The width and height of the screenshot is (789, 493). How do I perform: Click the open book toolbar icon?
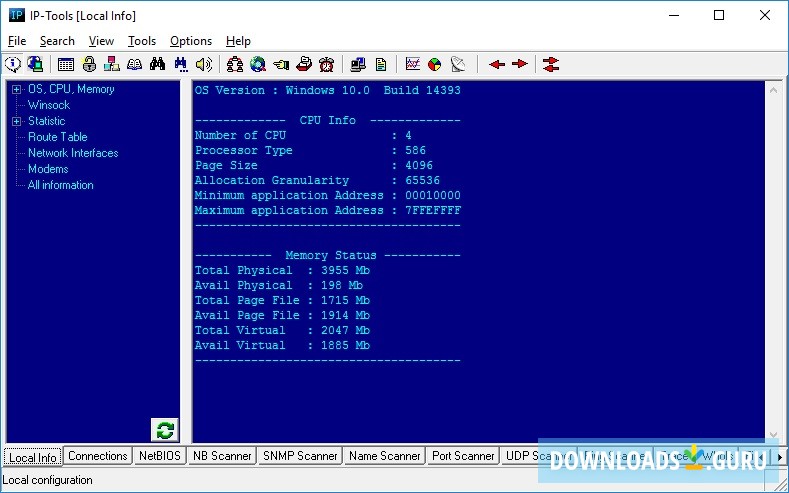[x=134, y=64]
